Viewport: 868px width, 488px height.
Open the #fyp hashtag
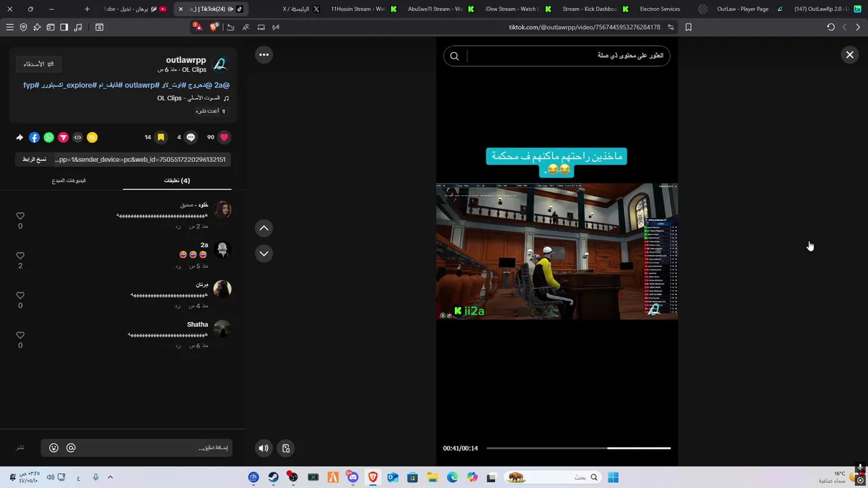pyautogui.click(x=31, y=85)
